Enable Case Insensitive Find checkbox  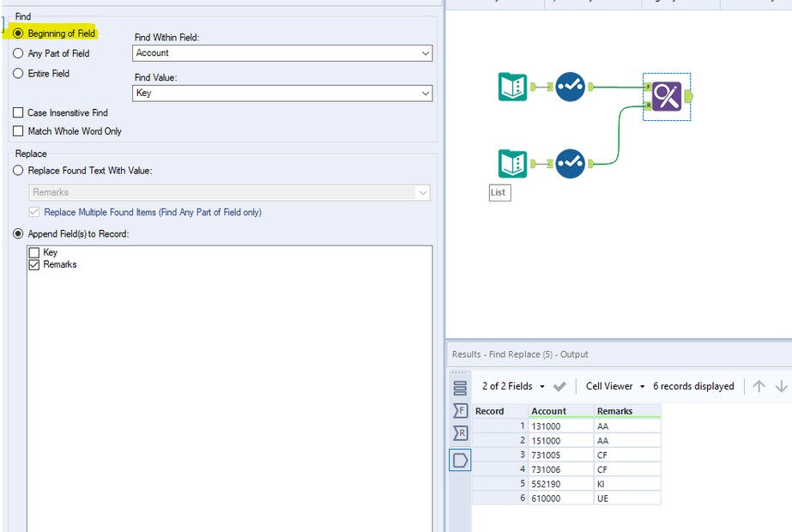point(18,112)
